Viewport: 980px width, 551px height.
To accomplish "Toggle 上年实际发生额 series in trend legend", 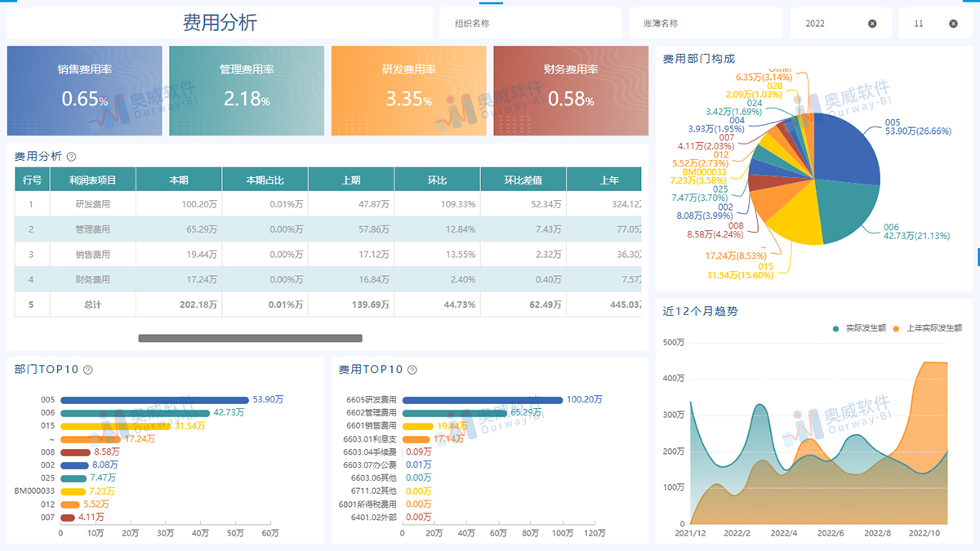I will point(927,328).
